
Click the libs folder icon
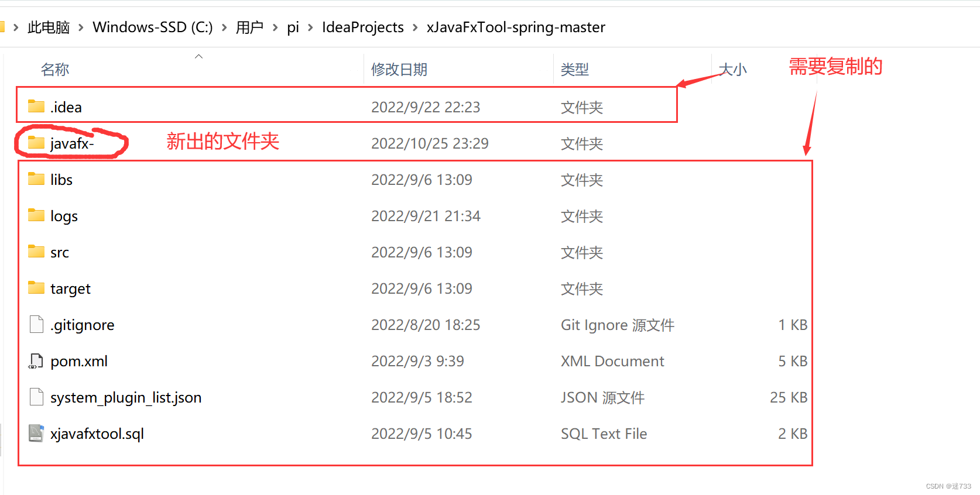36,179
